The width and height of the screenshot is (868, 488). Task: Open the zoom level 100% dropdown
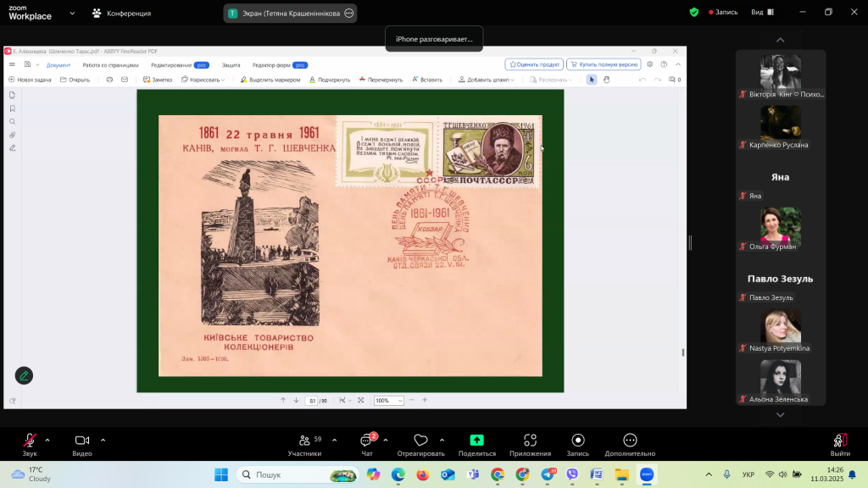[x=389, y=401]
